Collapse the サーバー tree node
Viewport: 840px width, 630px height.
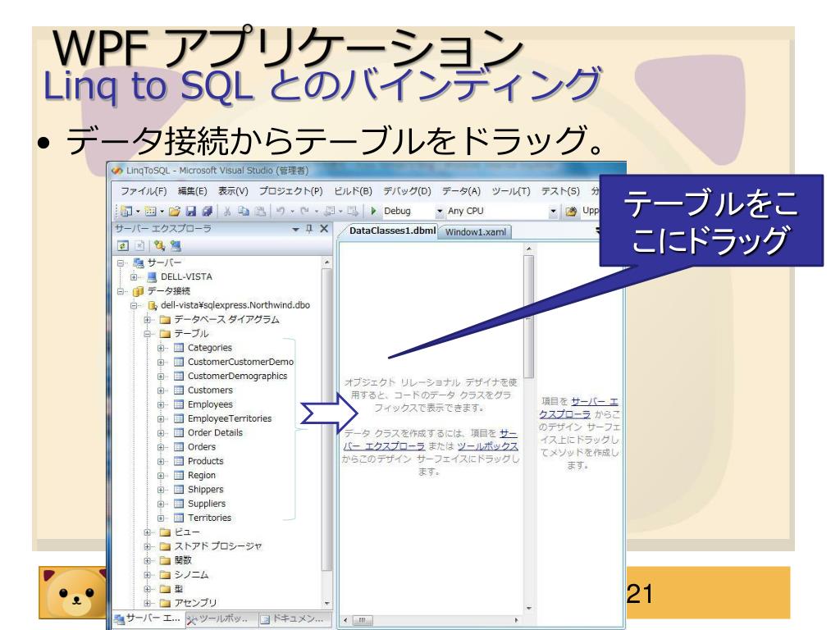(x=121, y=263)
